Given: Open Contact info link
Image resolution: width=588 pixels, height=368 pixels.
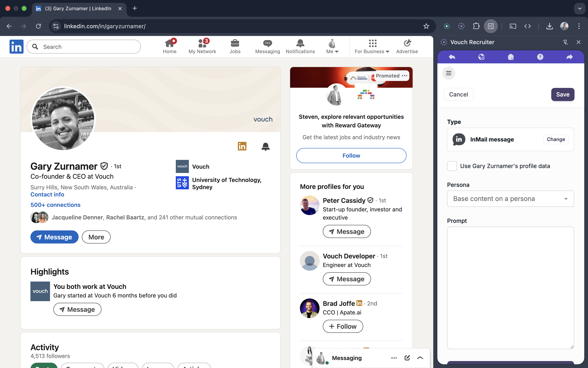Looking at the screenshot, I should (x=47, y=194).
